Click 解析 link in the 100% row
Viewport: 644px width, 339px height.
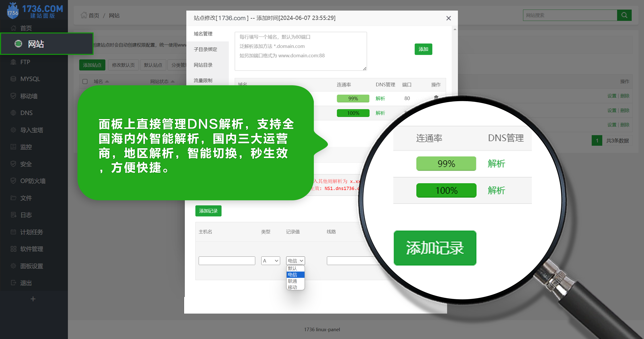click(380, 113)
